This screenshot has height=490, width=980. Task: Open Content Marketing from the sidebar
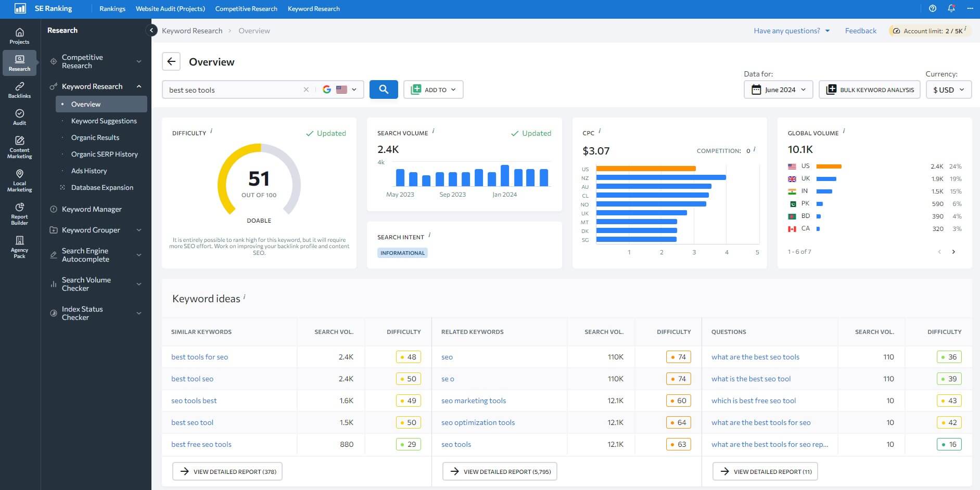[19, 147]
